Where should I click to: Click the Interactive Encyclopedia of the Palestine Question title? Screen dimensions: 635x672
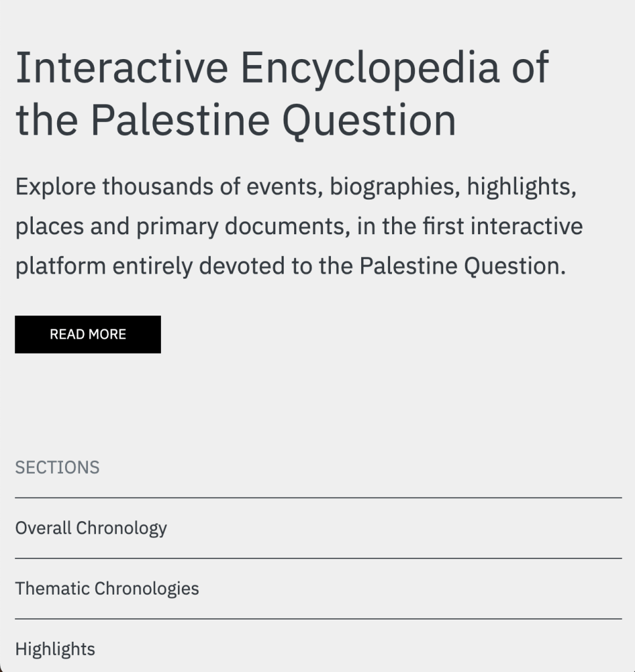point(282,94)
